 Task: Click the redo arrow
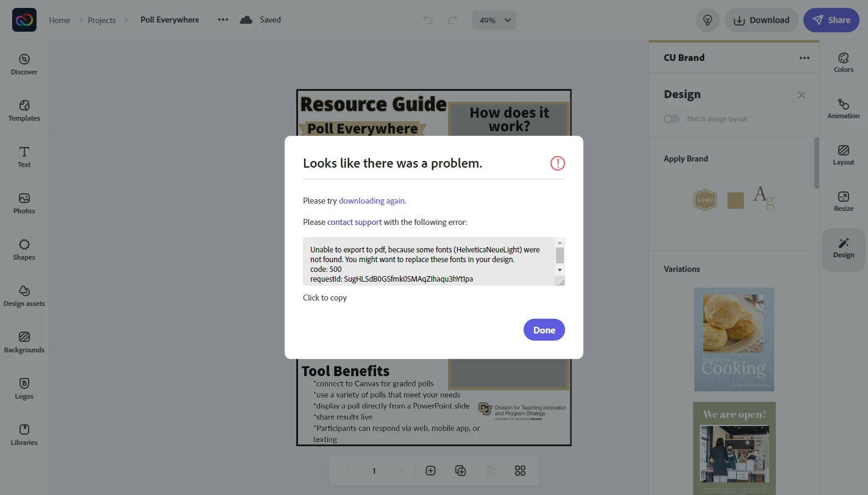pos(452,20)
